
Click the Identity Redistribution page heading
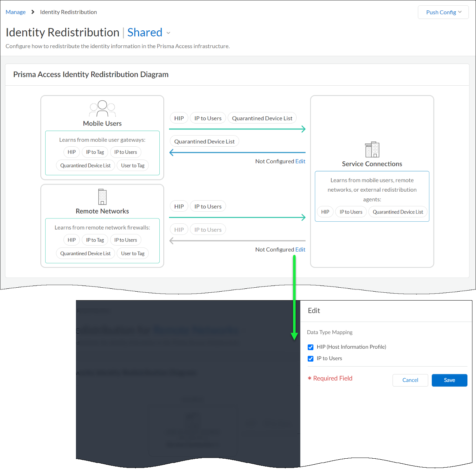(62, 32)
